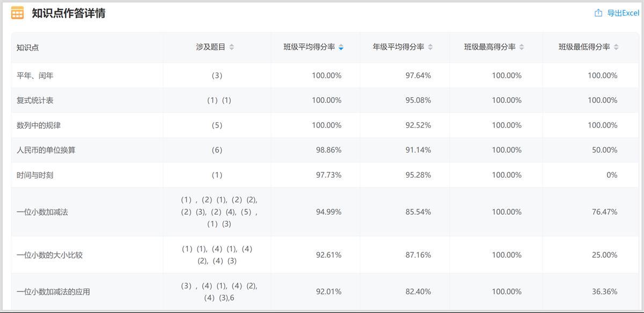Click the 班级平均得分率 column header label
The height and width of the screenshot is (313, 644).
[x=309, y=47]
